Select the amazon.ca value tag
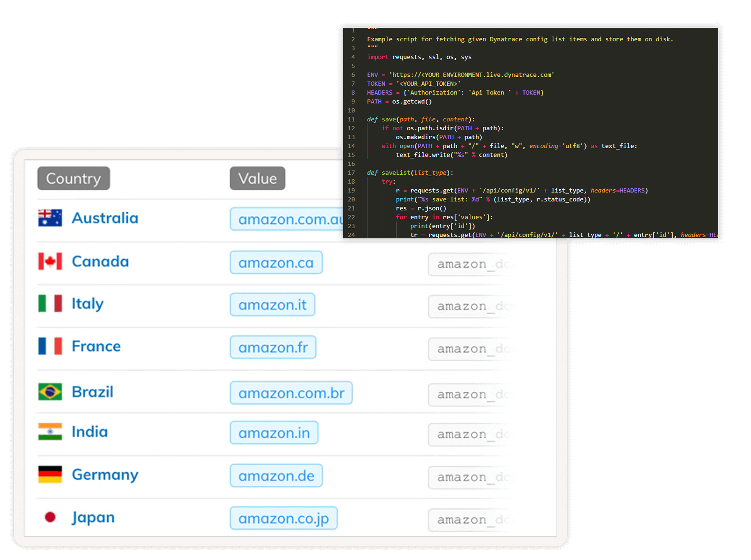The width and height of the screenshot is (751, 560). pyautogui.click(x=276, y=263)
